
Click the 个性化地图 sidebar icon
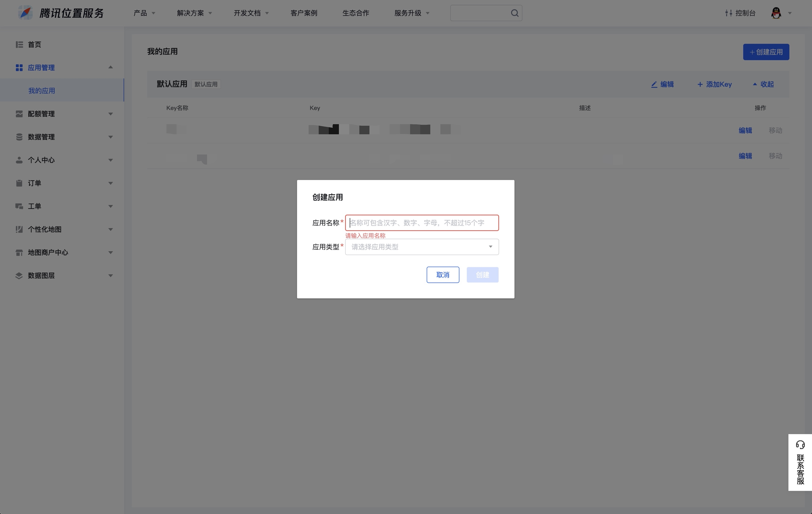pyautogui.click(x=19, y=229)
